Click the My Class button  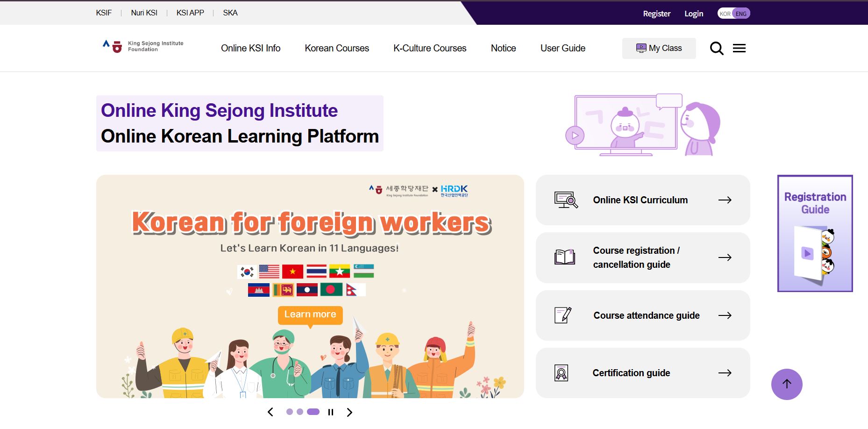[659, 48]
